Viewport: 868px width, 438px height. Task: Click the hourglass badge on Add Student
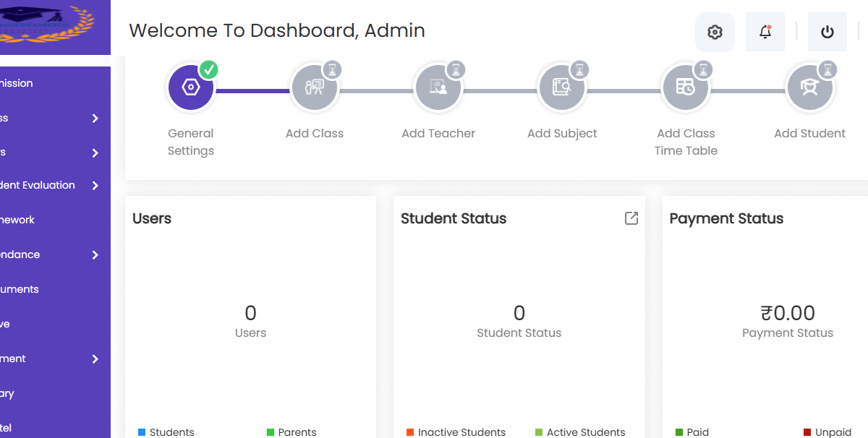click(x=827, y=70)
